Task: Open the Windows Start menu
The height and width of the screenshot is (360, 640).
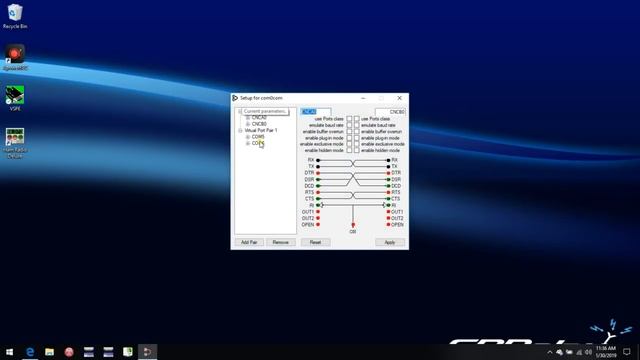Action: tap(10, 352)
